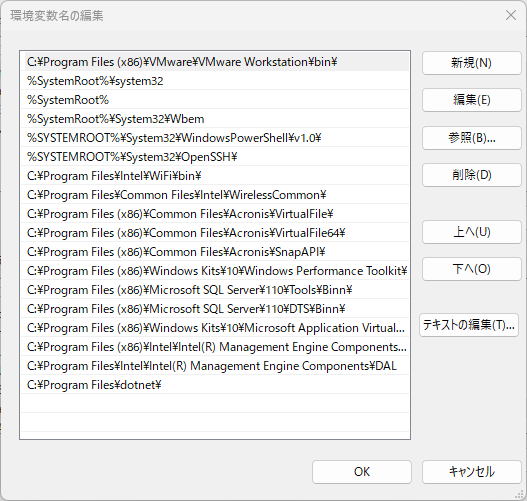Move entry down with 下へ(O)
527x501 pixels.
tap(472, 269)
